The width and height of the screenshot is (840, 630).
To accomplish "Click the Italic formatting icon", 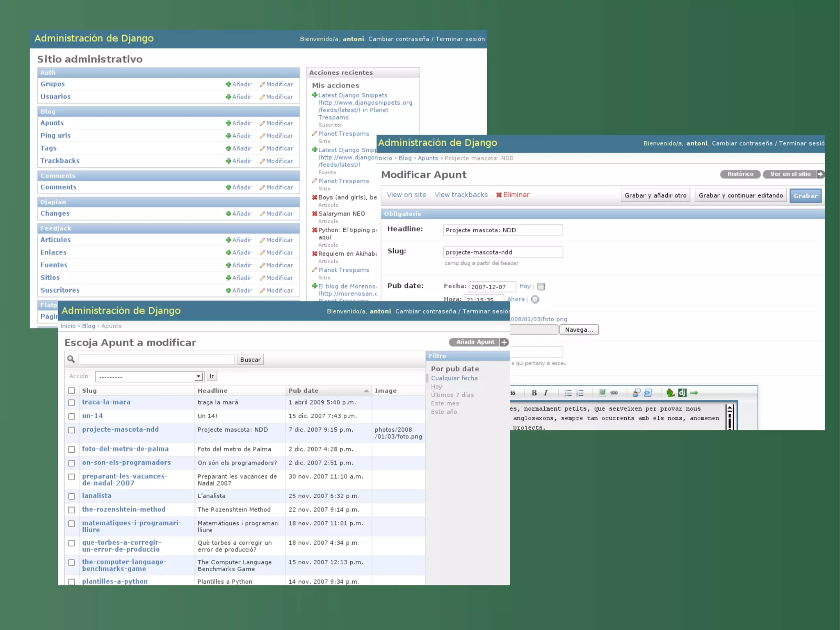I will coord(546,393).
